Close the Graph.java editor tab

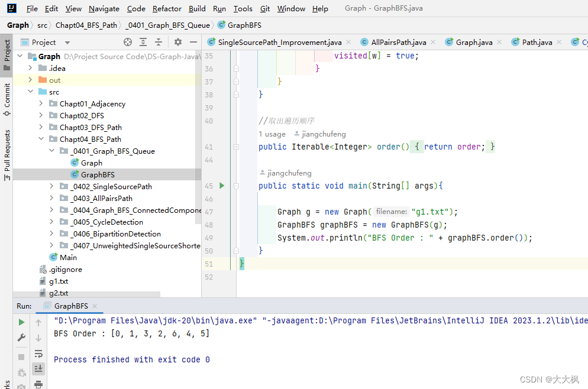click(x=499, y=42)
